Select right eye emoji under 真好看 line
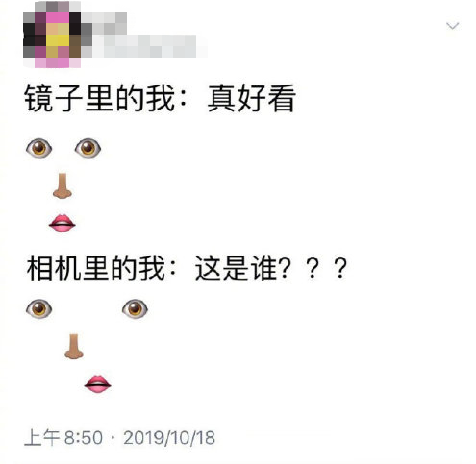Image resolution: width=476 pixels, height=464 pixels. tap(88, 148)
